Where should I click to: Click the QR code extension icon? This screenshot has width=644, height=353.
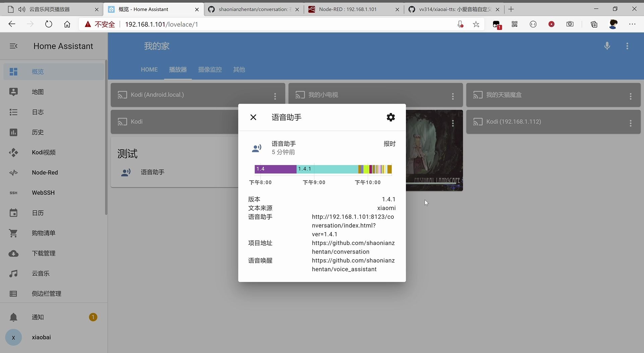[x=515, y=24]
